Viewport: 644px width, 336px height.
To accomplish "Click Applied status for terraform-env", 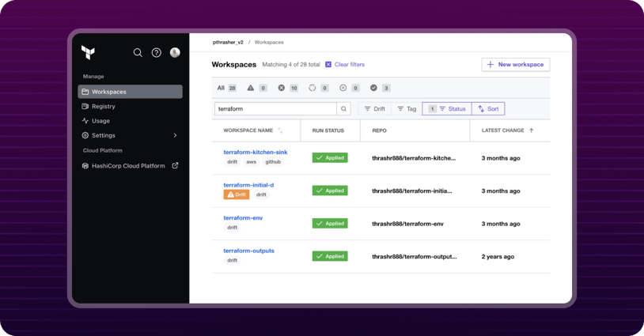I will click(x=330, y=224).
